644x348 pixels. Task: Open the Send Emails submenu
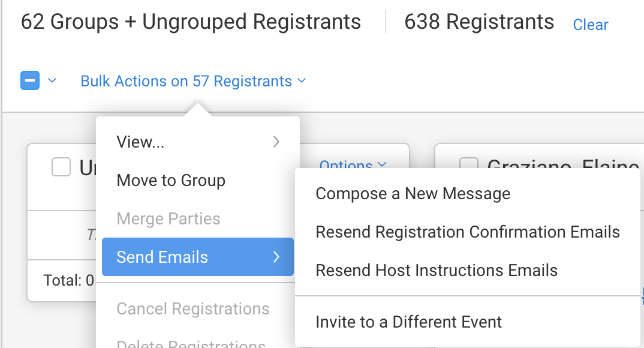click(x=162, y=257)
